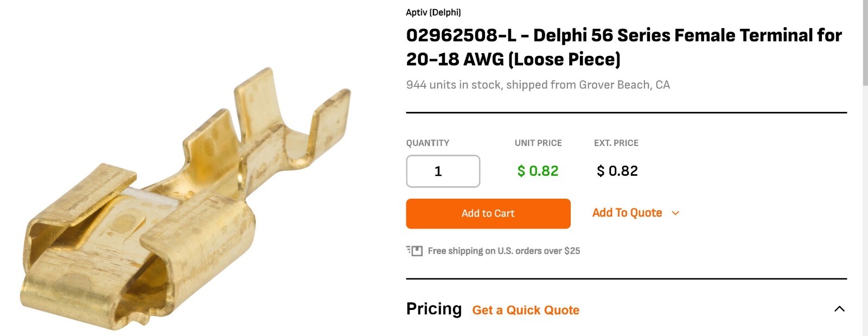This screenshot has width=868, height=336.
Task: Click the Free shipping on U.S. orders text
Action: (x=503, y=250)
